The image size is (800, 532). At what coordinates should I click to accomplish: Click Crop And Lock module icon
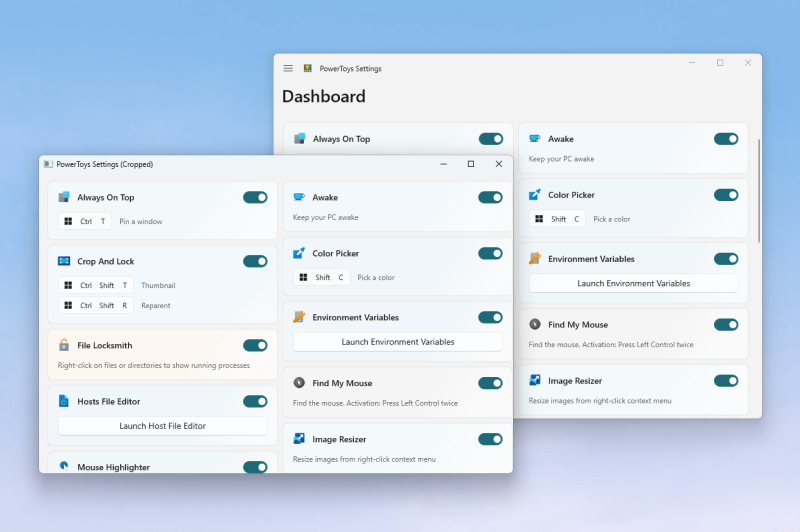64,261
